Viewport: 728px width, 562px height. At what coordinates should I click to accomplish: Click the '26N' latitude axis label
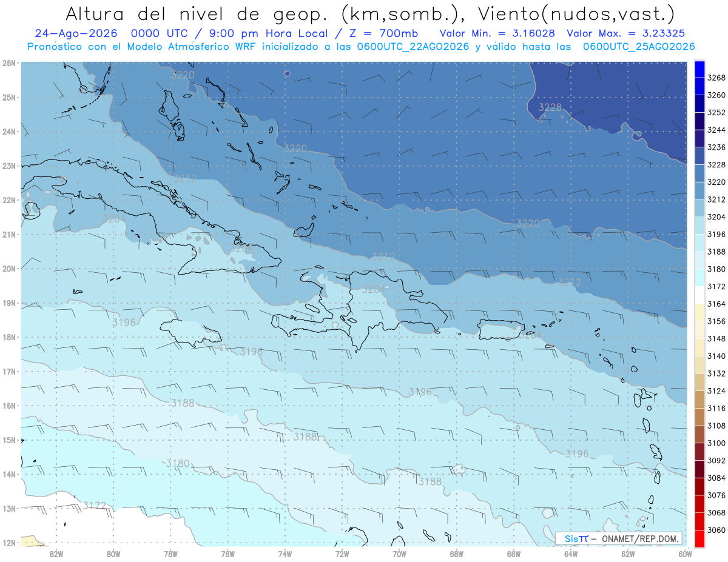tap(9, 63)
